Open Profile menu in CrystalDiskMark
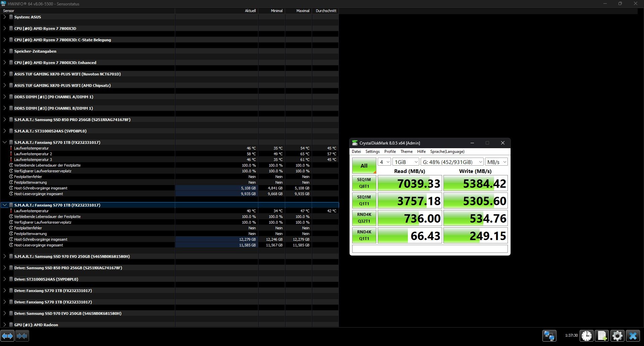Viewport: 644px width, 346px height. pyautogui.click(x=390, y=152)
